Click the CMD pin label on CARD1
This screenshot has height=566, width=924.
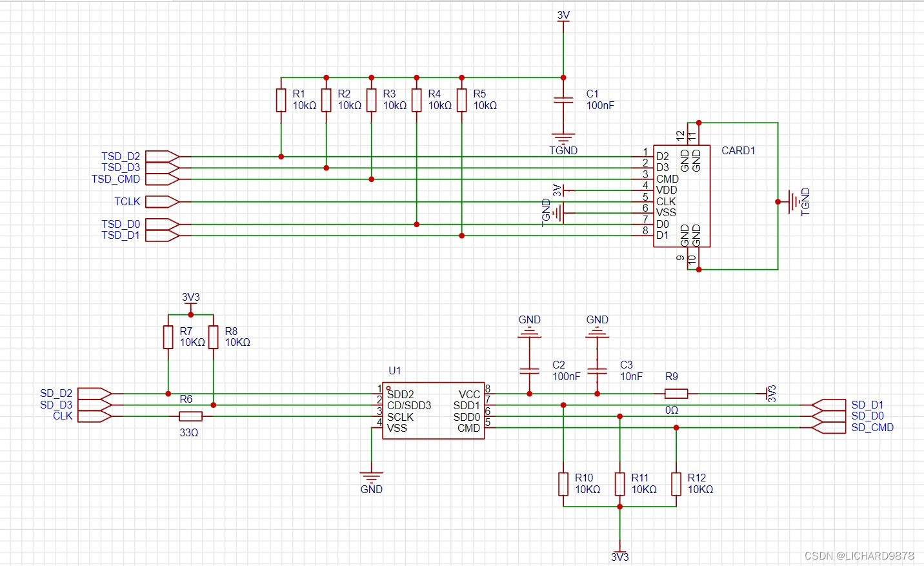point(667,179)
